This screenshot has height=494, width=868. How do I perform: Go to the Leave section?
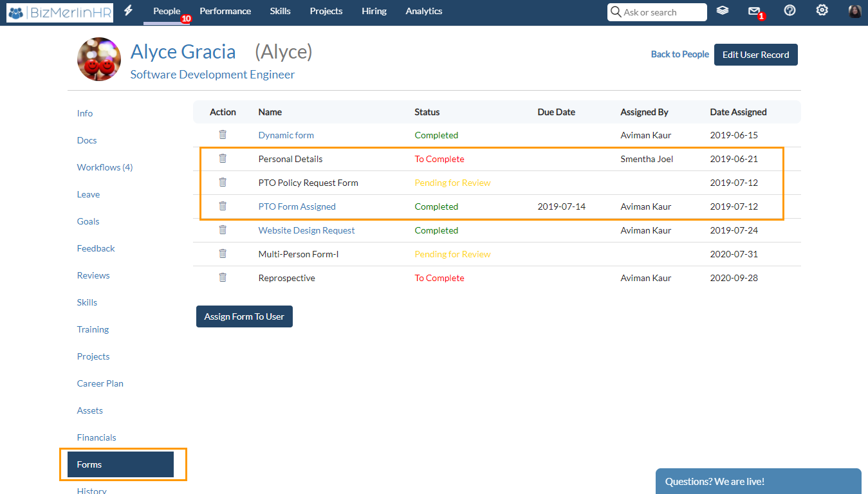click(x=88, y=194)
